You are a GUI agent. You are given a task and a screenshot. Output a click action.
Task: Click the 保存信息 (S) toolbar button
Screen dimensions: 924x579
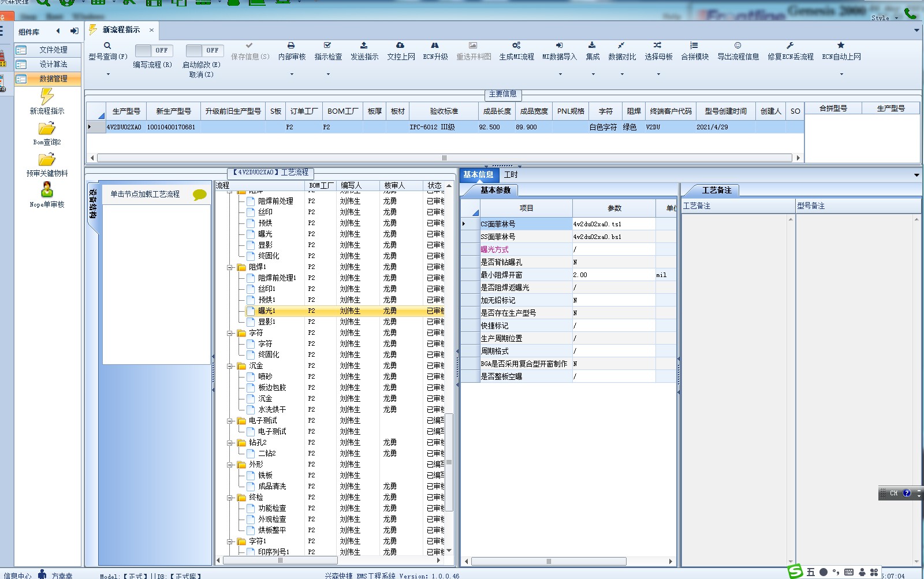[x=250, y=51]
